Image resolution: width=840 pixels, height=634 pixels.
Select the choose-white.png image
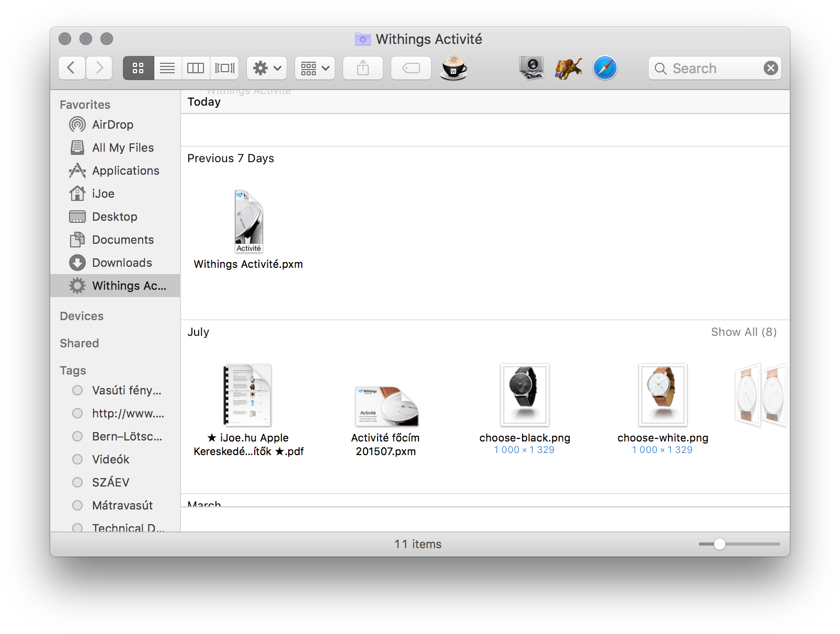coord(663,410)
